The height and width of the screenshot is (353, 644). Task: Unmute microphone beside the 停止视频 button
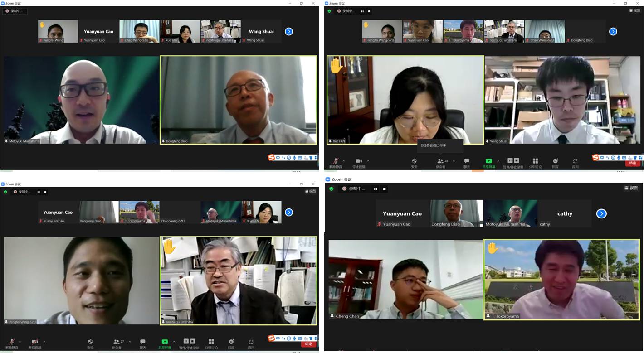(x=336, y=163)
